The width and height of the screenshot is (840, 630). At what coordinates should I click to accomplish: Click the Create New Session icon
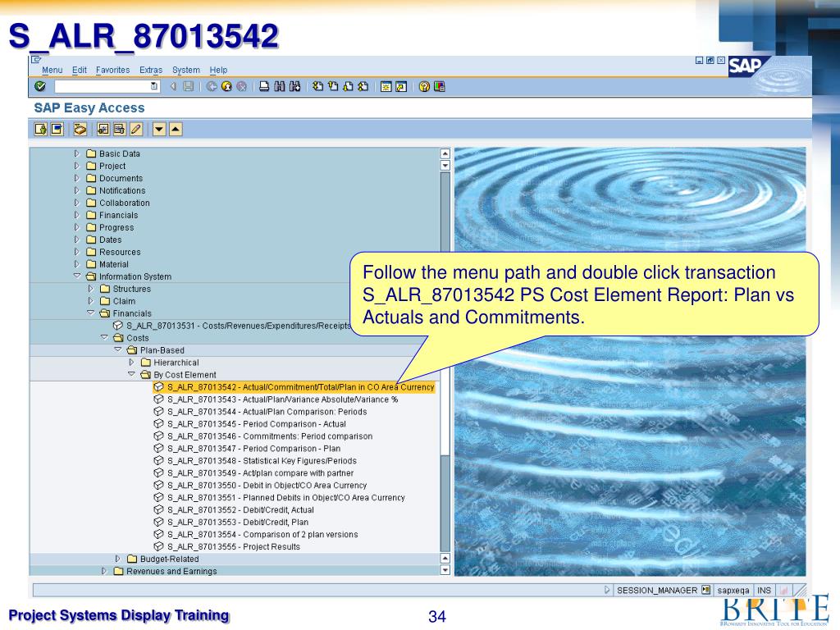[386, 86]
